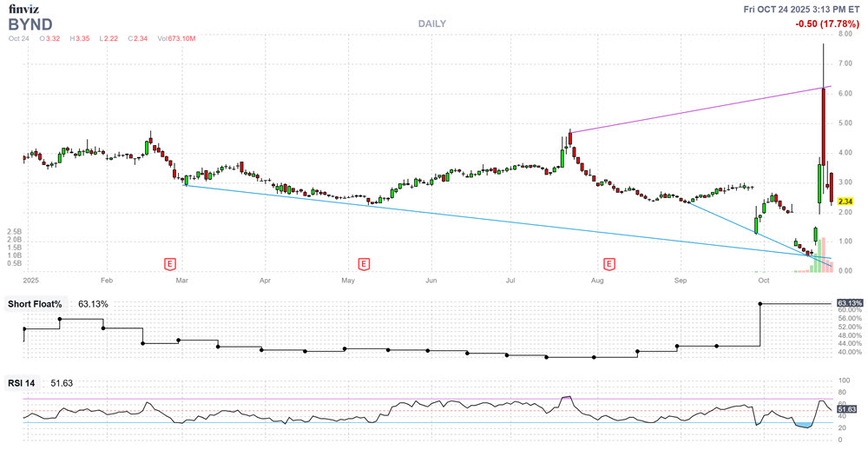Click the 63.13% short float axis tag
The image size is (868, 450).
coord(850,303)
